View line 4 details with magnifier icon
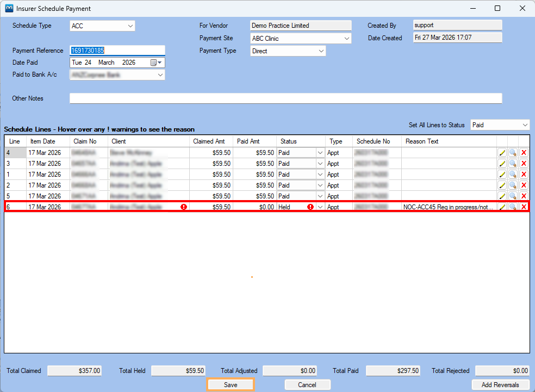 pos(513,153)
